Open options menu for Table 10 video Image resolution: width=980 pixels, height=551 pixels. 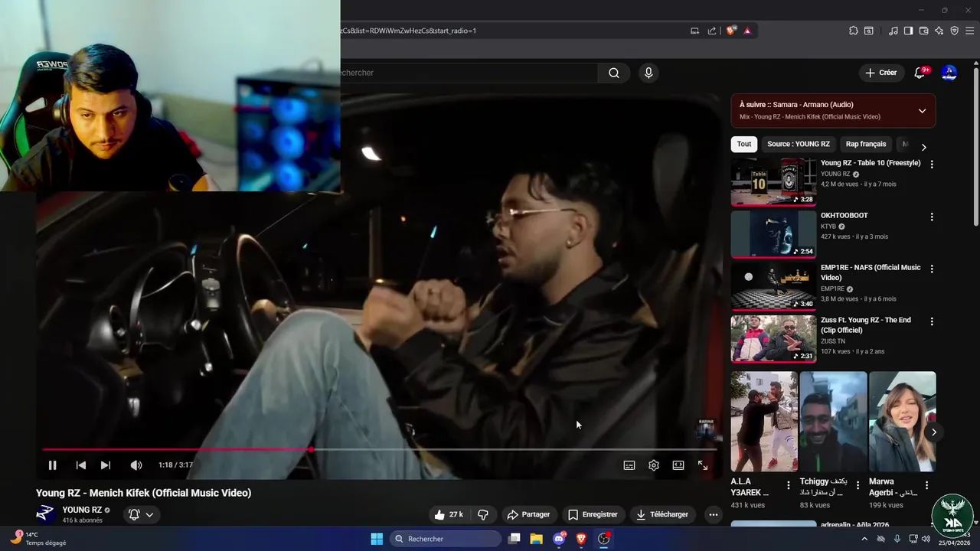coord(932,165)
